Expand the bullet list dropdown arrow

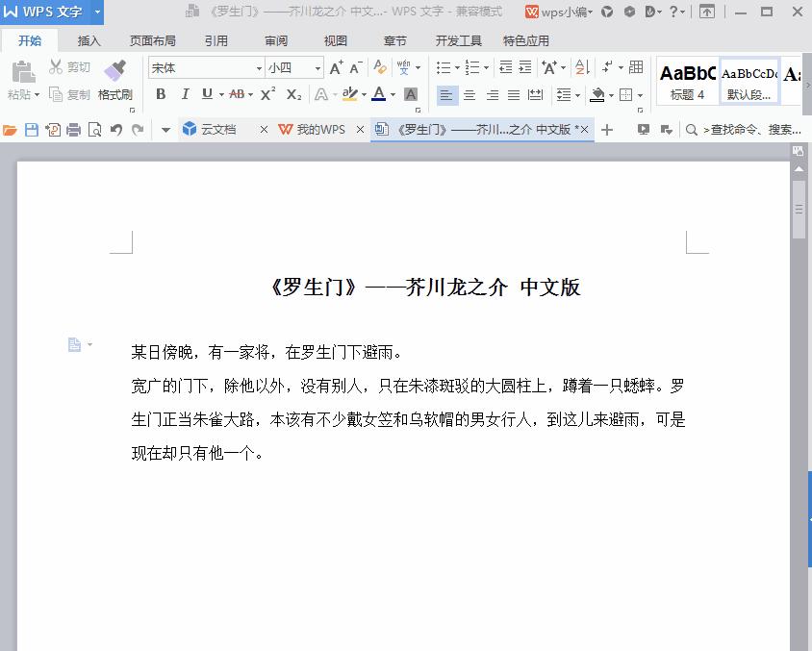point(457,67)
